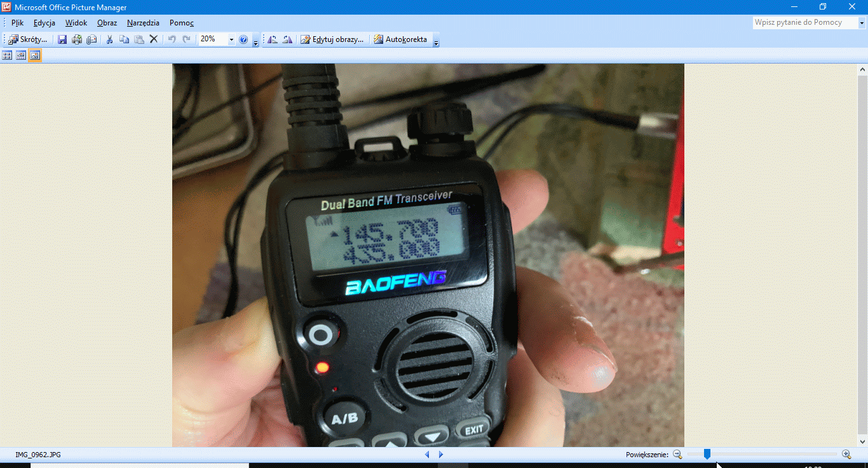Click the Autokorekta button
Image resolution: width=868 pixels, height=468 pixels.
400,39
